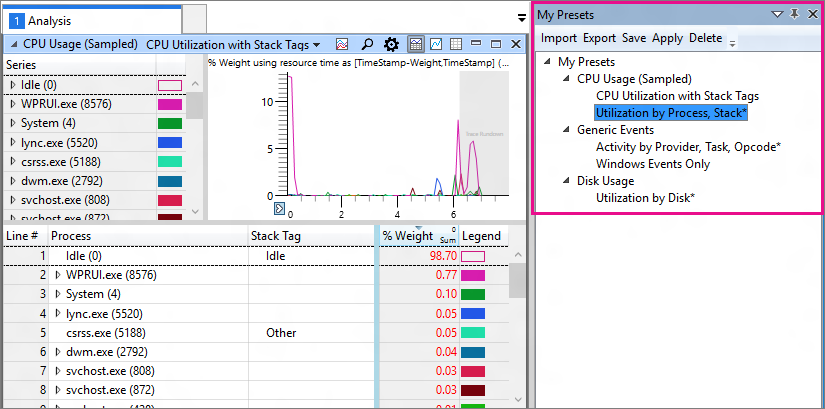Pin the My Presets panel
The width and height of the screenshot is (825, 409).
pyautogui.click(x=794, y=14)
